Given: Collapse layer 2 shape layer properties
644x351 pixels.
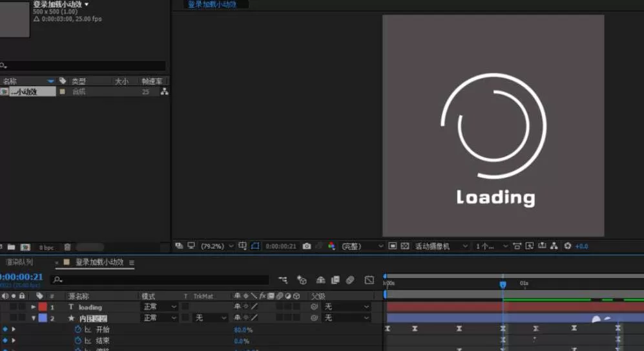Looking at the screenshot, I should [34, 318].
